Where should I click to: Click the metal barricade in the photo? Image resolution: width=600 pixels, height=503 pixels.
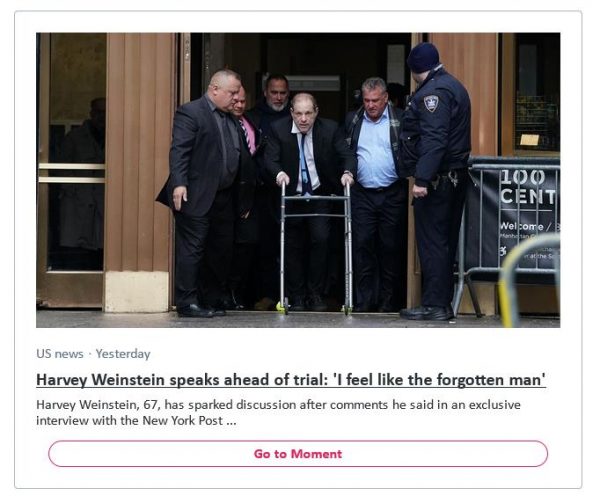507,233
